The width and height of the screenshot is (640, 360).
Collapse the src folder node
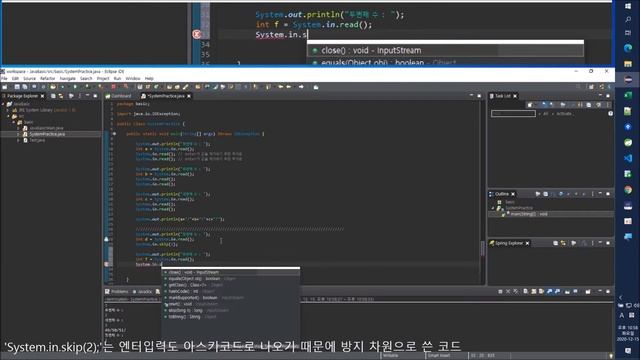click(8, 116)
